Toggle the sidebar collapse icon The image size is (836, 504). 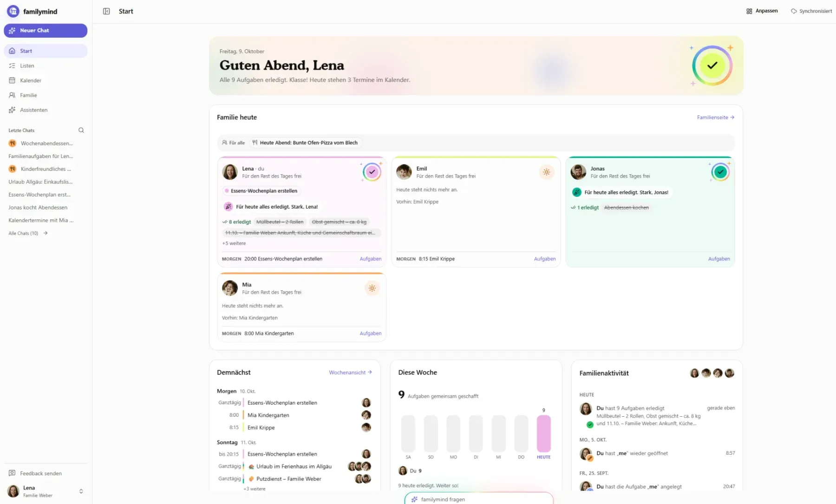coord(106,11)
